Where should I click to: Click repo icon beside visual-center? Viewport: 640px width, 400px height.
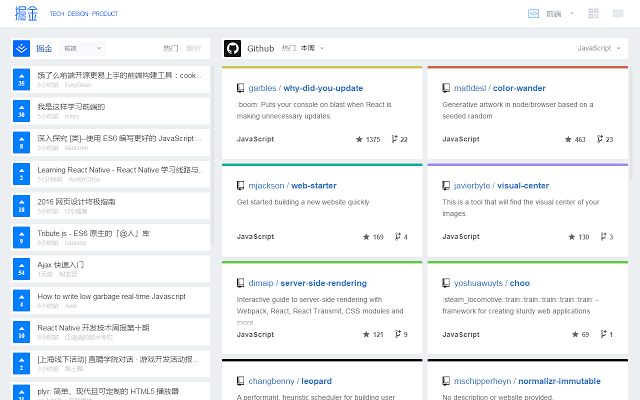pyautogui.click(x=446, y=186)
